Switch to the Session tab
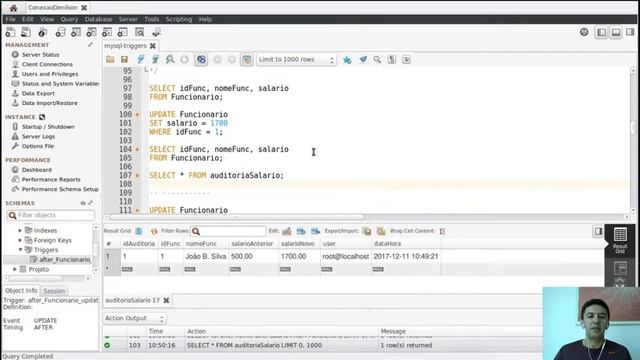This screenshot has height=360, width=640. pyautogui.click(x=54, y=291)
